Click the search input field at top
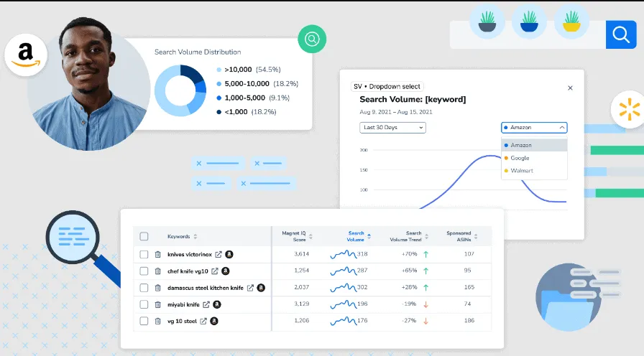The height and width of the screenshot is (356, 644). pyautogui.click(x=528, y=34)
